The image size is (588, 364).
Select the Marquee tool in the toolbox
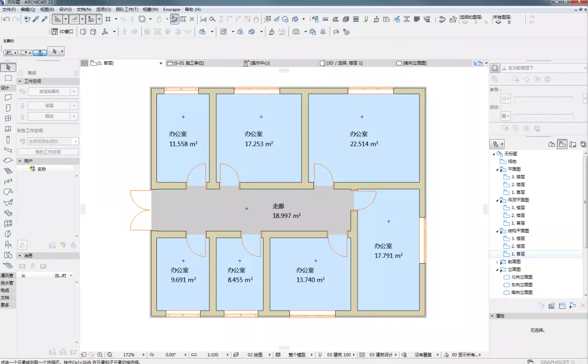click(8, 78)
